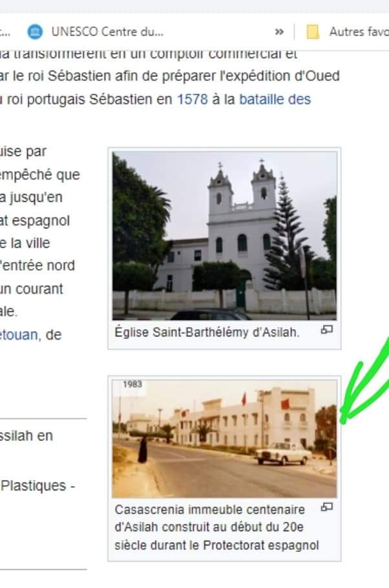
Task: Click the roi Sébastien paragraph text
Action: click(170, 76)
